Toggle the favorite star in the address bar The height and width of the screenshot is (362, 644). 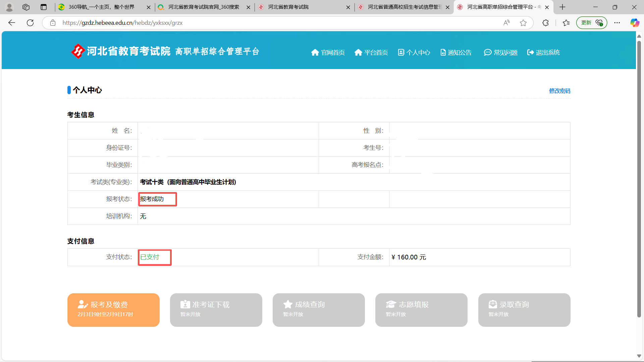point(524,22)
